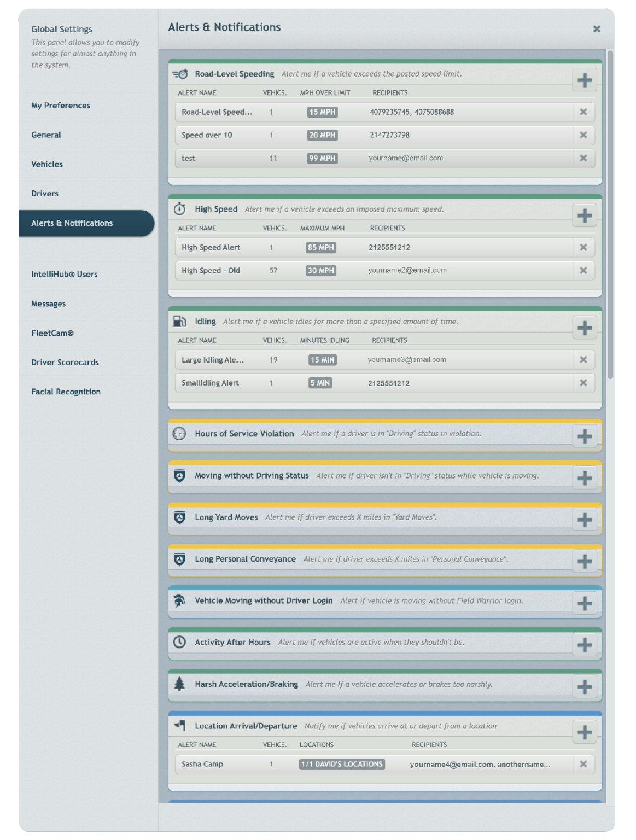Viewport: 636px width, 840px height.
Task: Click the Idling fuel pump icon
Action: coord(179,322)
